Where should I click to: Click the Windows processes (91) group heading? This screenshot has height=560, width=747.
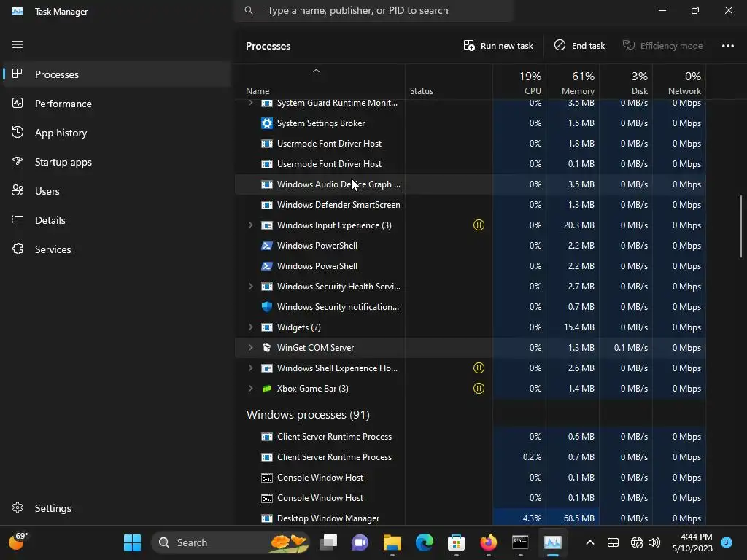point(308,415)
